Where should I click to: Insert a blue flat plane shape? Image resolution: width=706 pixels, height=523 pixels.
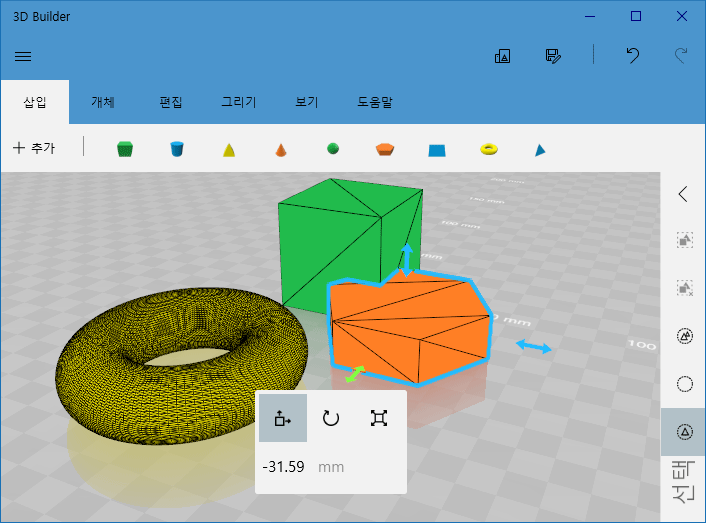coord(437,150)
